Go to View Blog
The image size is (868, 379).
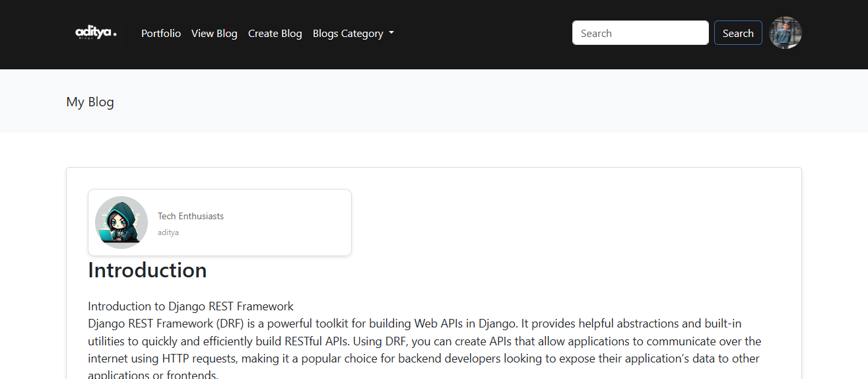[214, 34]
